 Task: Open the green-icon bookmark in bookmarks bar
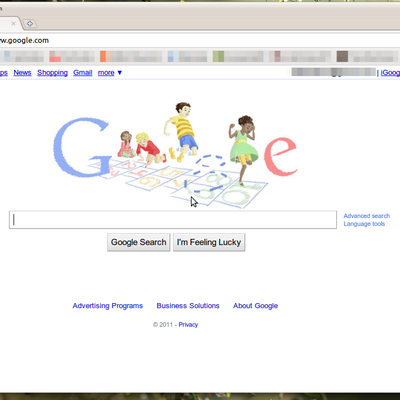click(238, 56)
